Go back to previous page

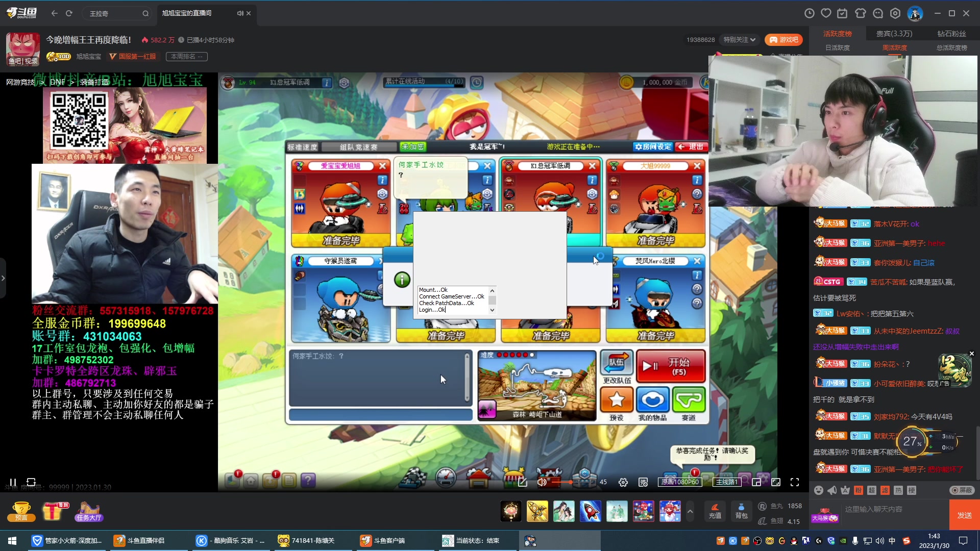(x=54, y=13)
